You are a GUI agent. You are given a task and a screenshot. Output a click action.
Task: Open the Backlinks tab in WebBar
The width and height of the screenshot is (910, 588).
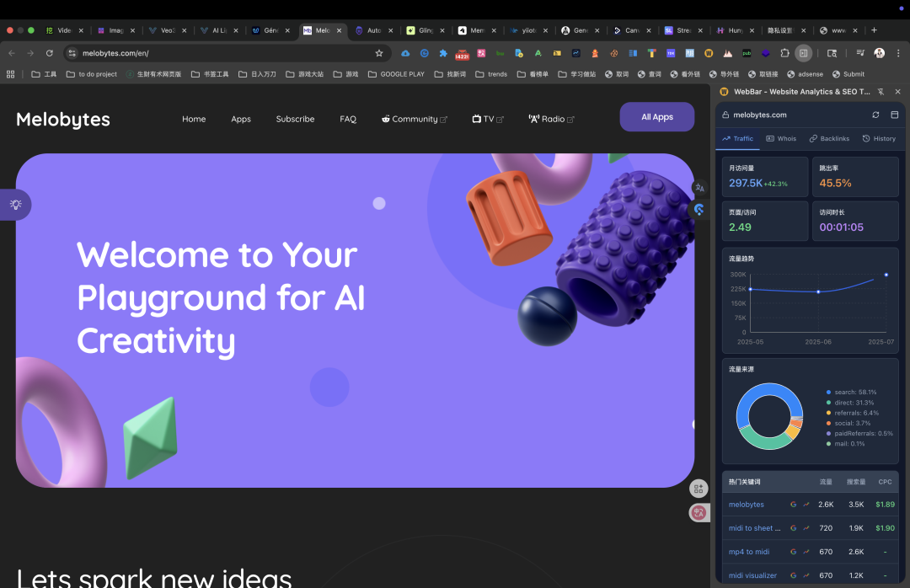[x=829, y=139]
